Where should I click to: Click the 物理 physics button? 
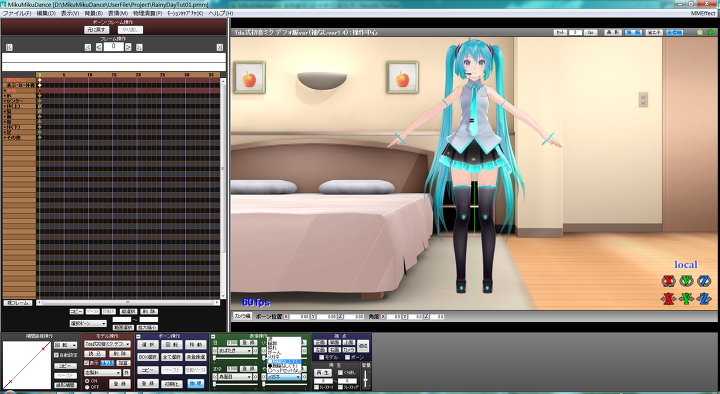click(196, 383)
